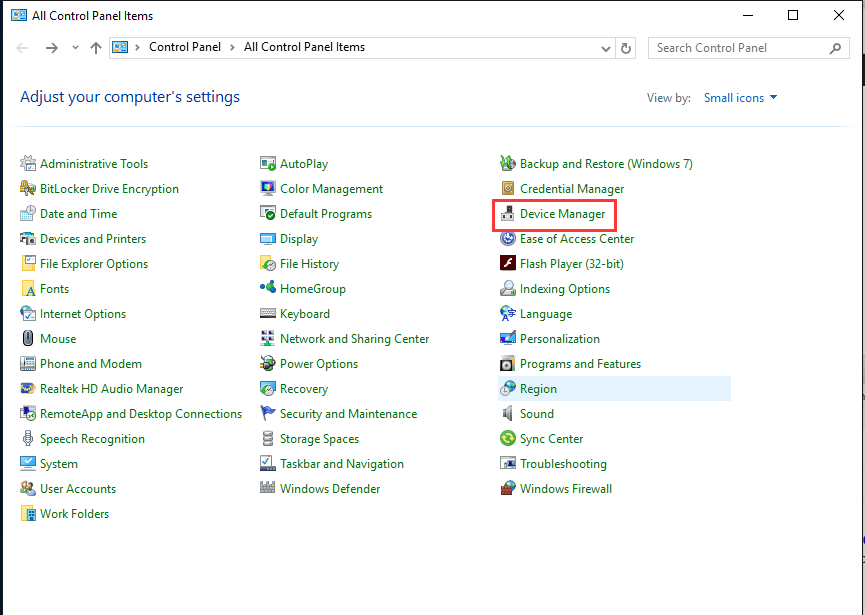Screen dimensions: 865x615
Task: Click the Search Control Panel field
Action: pyautogui.click(x=740, y=48)
